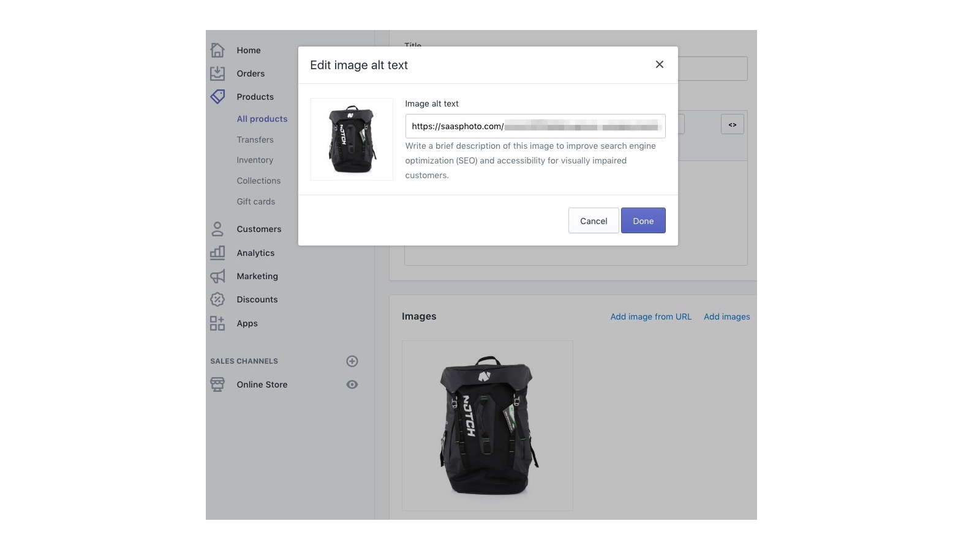The image size is (980, 551).
Task: Click the Customers icon
Action: pyautogui.click(x=217, y=229)
